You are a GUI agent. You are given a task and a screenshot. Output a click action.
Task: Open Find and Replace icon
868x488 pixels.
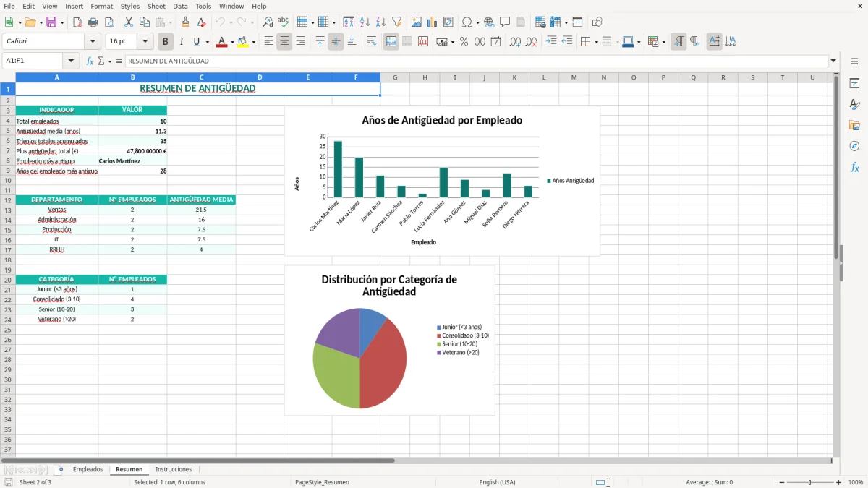coord(268,22)
